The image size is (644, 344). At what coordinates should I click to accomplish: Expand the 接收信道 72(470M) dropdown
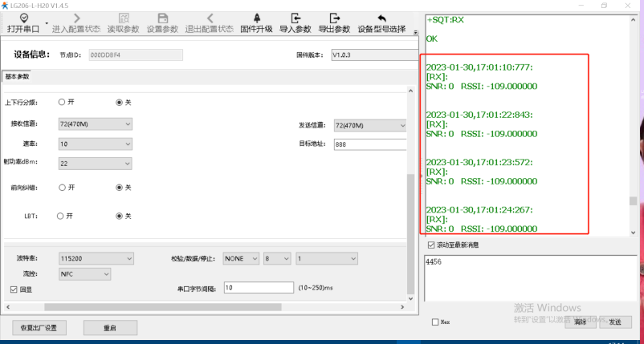[95, 124]
